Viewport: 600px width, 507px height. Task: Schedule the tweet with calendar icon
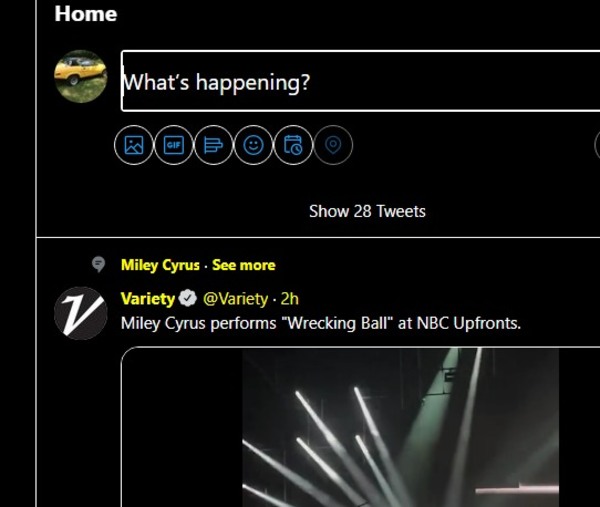pos(293,146)
